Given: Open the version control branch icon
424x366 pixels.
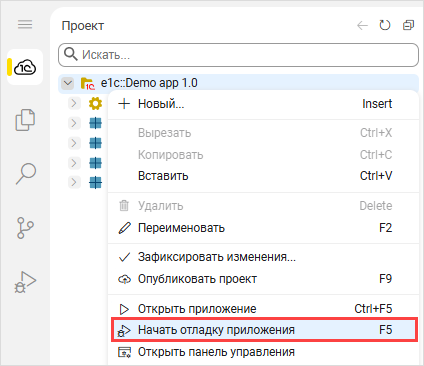Looking at the screenshot, I should click(x=25, y=228).
